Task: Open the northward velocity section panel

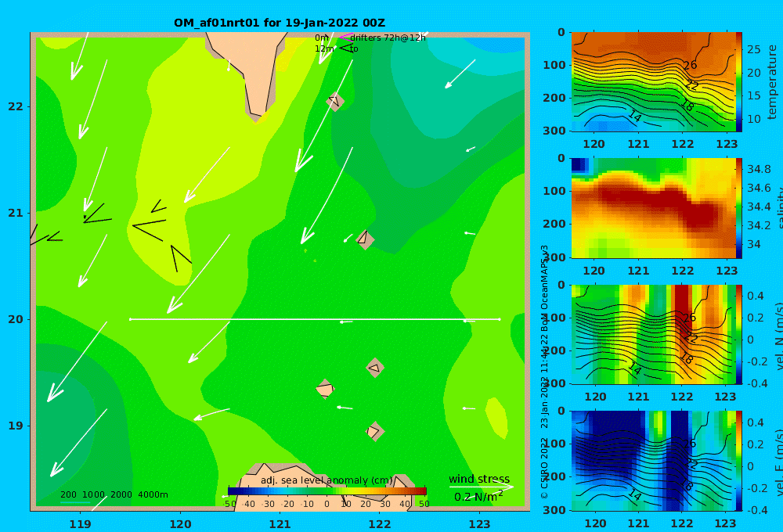Action: (x=653, y=334)
